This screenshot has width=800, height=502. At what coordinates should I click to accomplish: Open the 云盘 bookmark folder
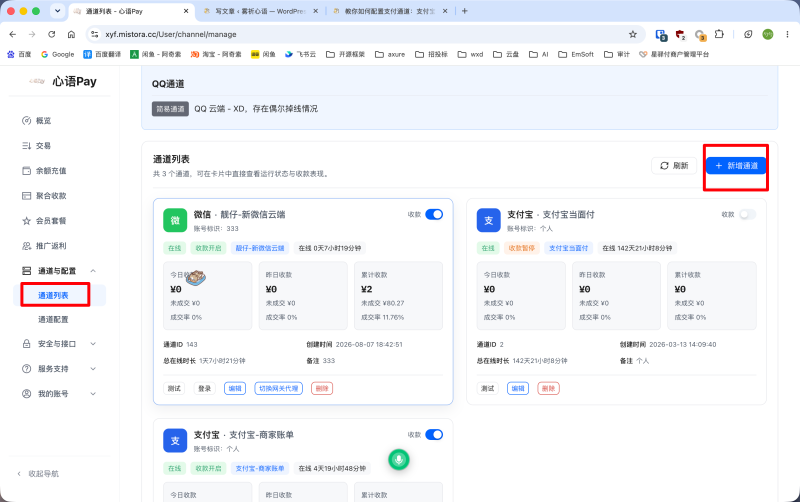click(x=506, y=54)
